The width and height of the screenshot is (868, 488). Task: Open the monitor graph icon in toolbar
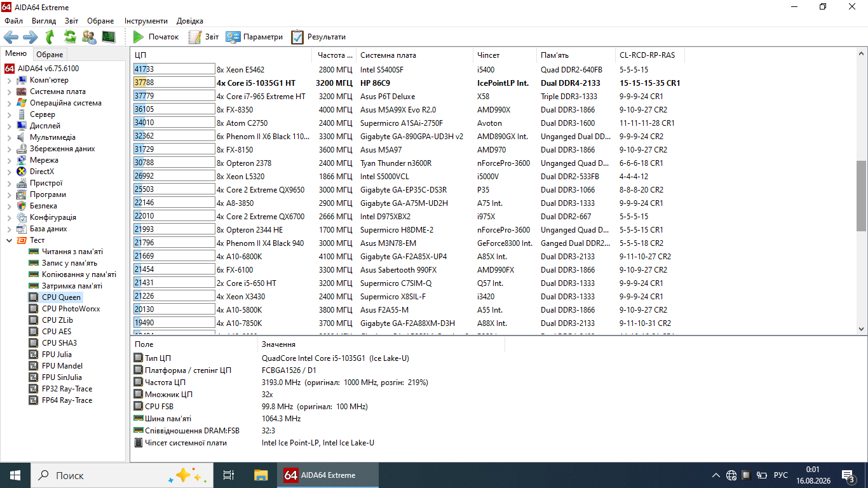(x=109, y=37)
